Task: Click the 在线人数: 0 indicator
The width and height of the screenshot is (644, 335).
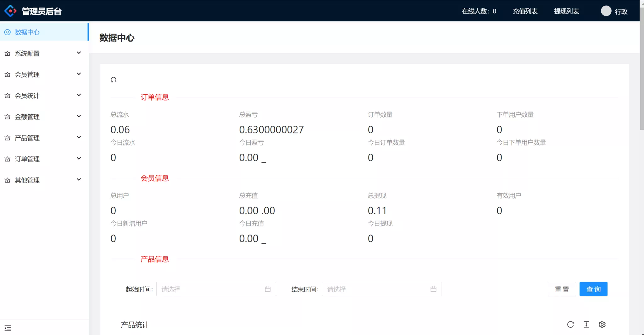Action: (479, 11)
